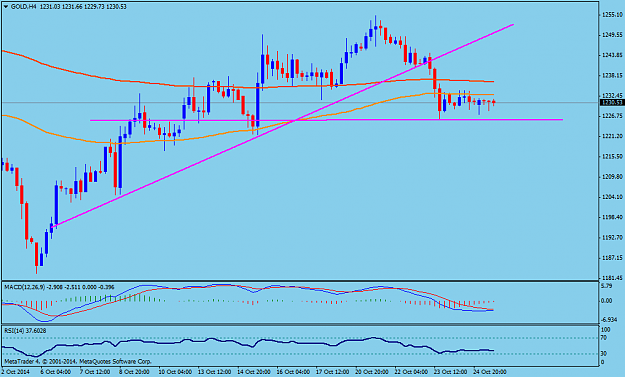Click the current price tag 1230.53
Screen dimensions: 625x377
coord(612,103)
